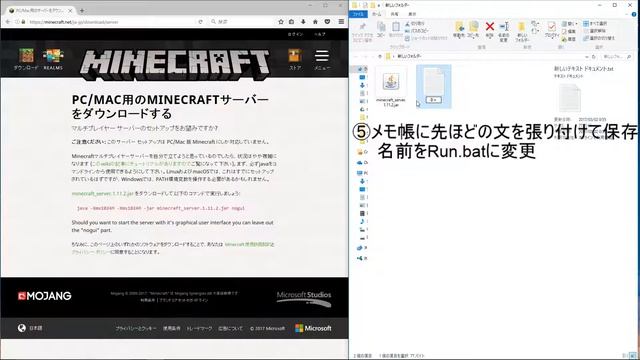640x360 pixels.
Task: Click the java command line text
Action: pos(161,208)
